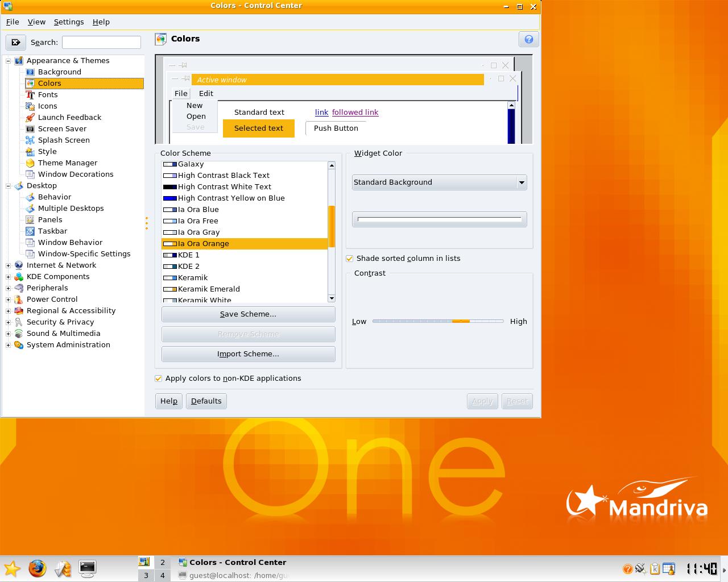This screenshot has height=582, width=728.
Task: Collapse the Appearance & Themes category
Action: tap(9, 61)
